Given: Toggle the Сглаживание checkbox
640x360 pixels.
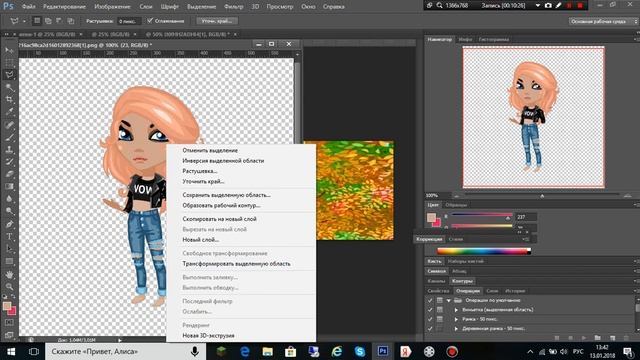Looking at the screenshot, I should click(150, 20).
